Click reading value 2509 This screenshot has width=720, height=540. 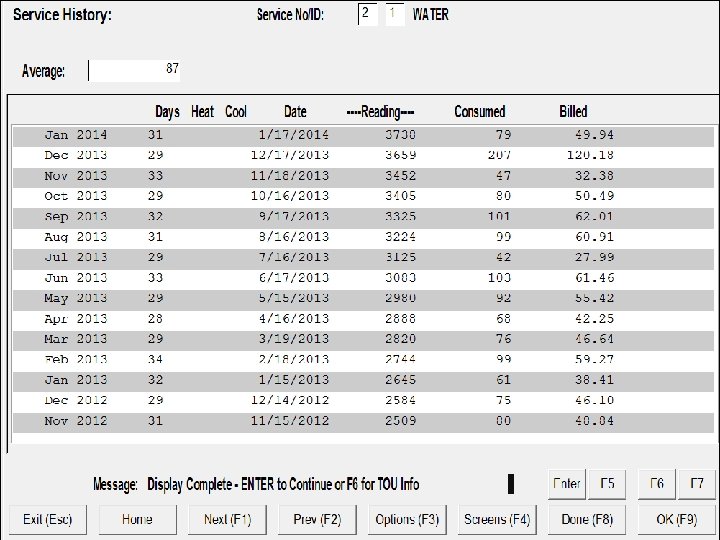pyautogui.click(x=401, y=422)
